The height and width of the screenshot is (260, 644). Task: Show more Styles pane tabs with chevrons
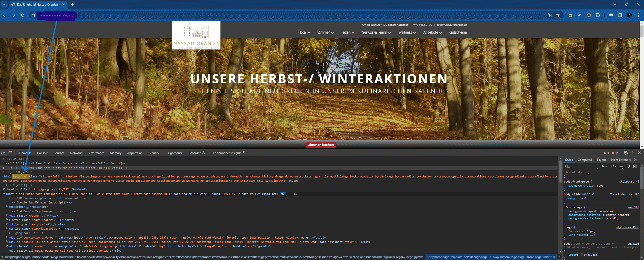click(636, 160)
